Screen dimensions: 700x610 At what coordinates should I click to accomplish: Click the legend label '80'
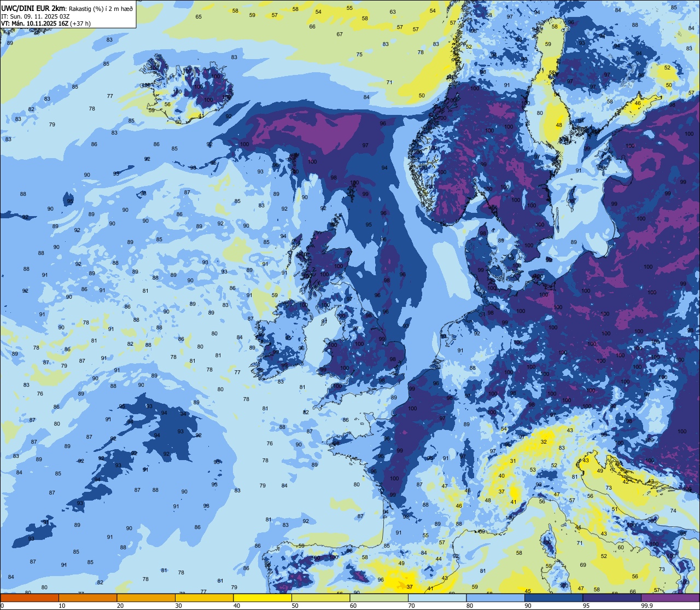[x=470, y=606]
